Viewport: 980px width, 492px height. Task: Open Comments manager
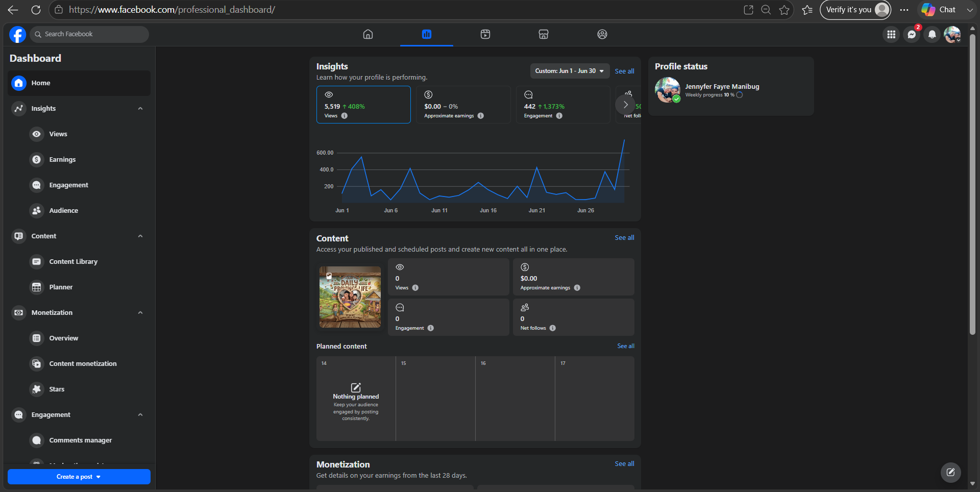79,440
